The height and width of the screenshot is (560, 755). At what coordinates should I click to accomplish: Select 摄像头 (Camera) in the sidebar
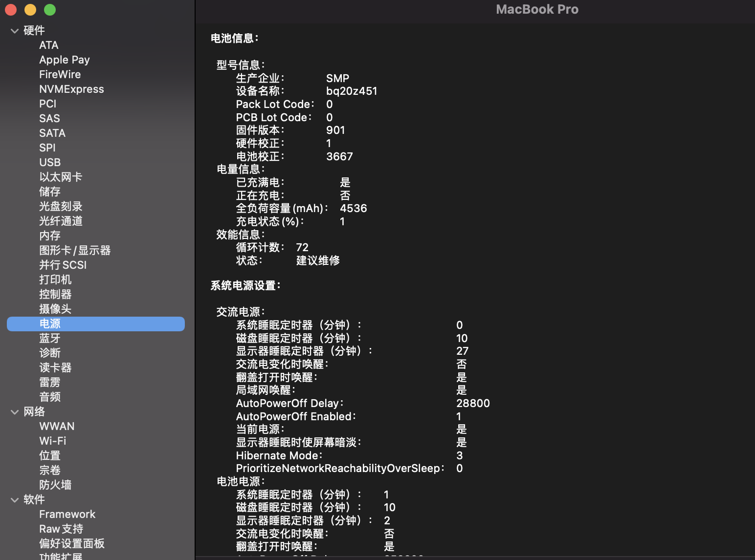click(x=55, y=309)
